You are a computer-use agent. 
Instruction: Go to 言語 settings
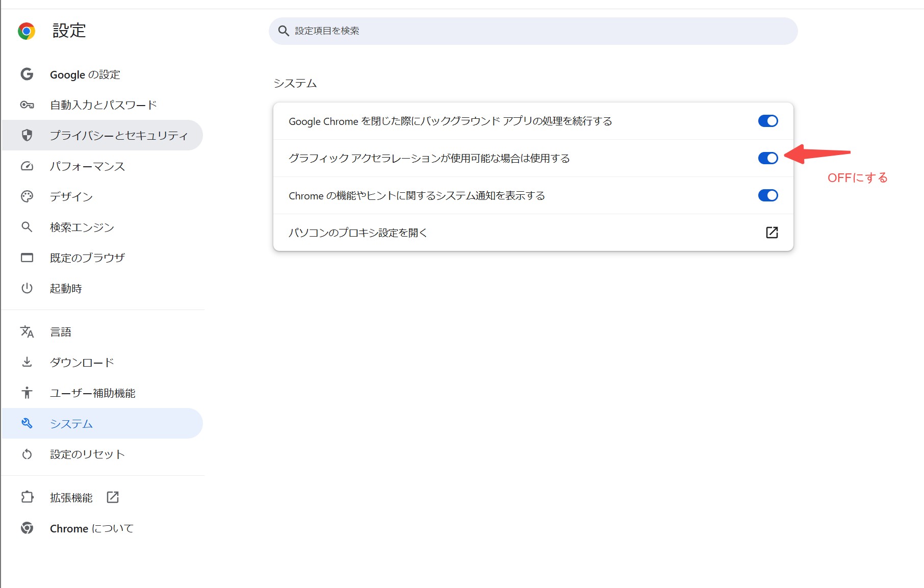click(102, 332)
